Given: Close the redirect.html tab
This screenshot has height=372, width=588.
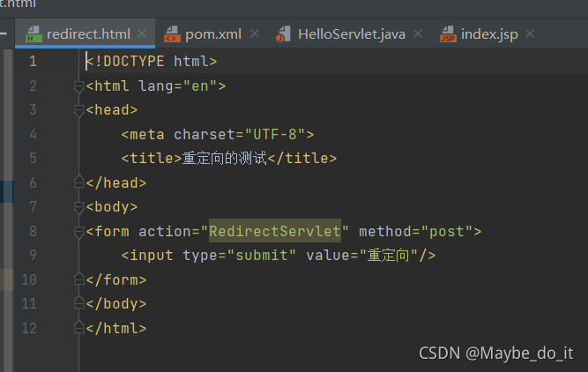Looking at the screenshot, I should (142, 34).
